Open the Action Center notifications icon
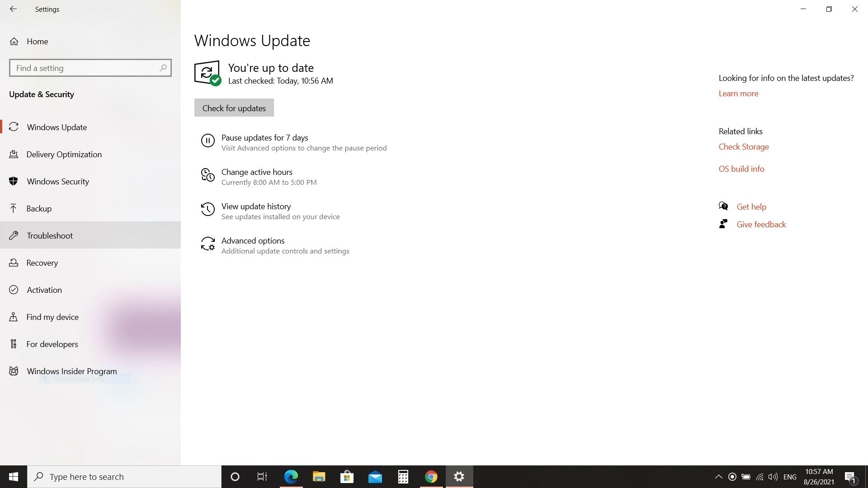The image size is (868, 488). (850, 477)
